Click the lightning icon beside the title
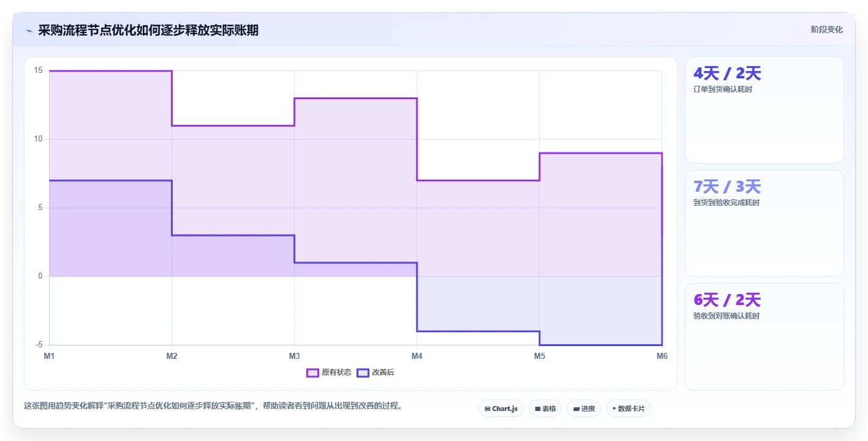The width and height of the screenshot is (868, 441). [x=29, y=30]
